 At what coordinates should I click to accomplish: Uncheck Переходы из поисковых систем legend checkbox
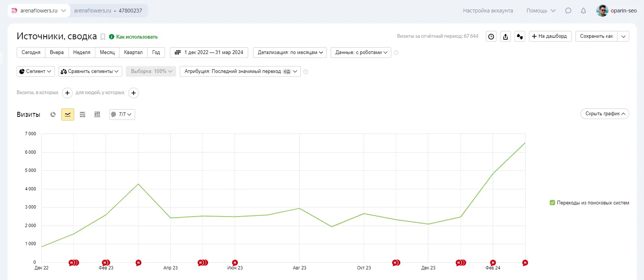click(x=552, y=203)
